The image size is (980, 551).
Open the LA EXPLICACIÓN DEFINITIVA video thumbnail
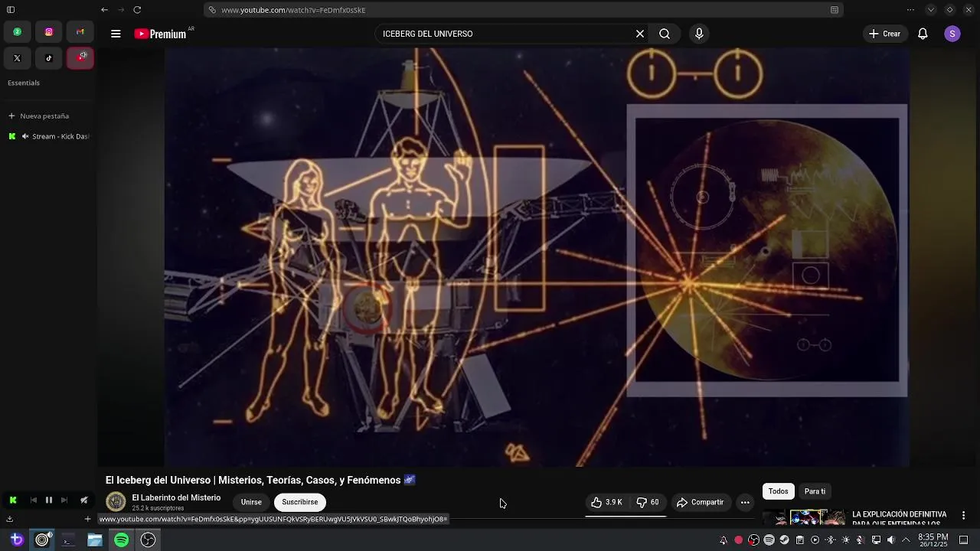tap(804, 517)
